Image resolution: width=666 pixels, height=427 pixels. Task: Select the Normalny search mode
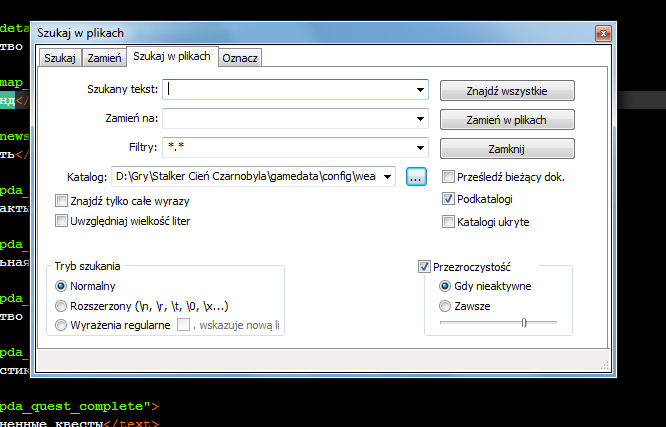click(x=61, y=286)
